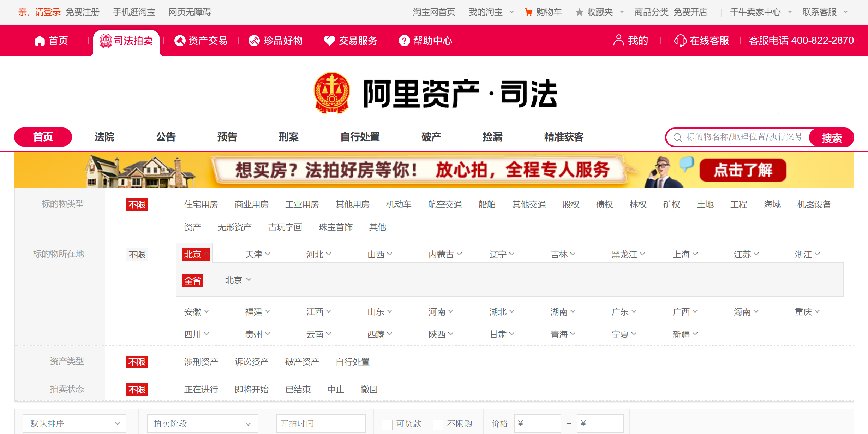Click the question mark help icon
Screen dimensions: 868x434
coord(404,41)
